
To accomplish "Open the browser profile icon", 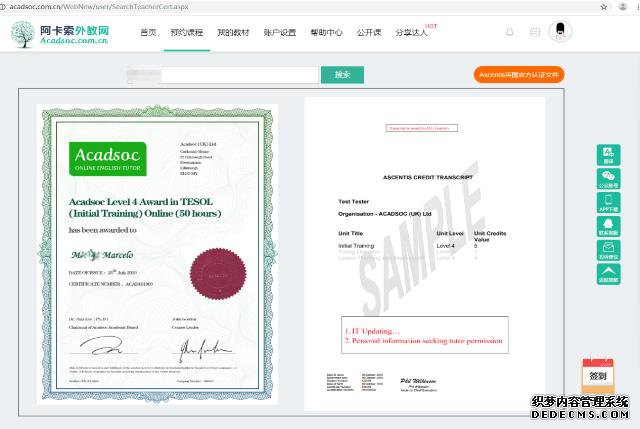I will [x=623, y=7].
